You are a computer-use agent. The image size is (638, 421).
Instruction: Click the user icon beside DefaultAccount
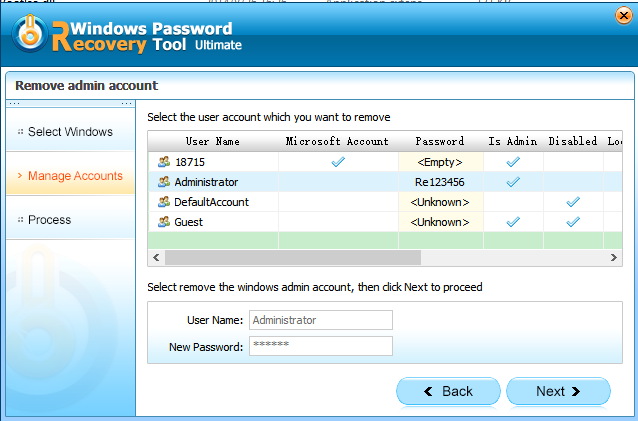coord(164,202)
